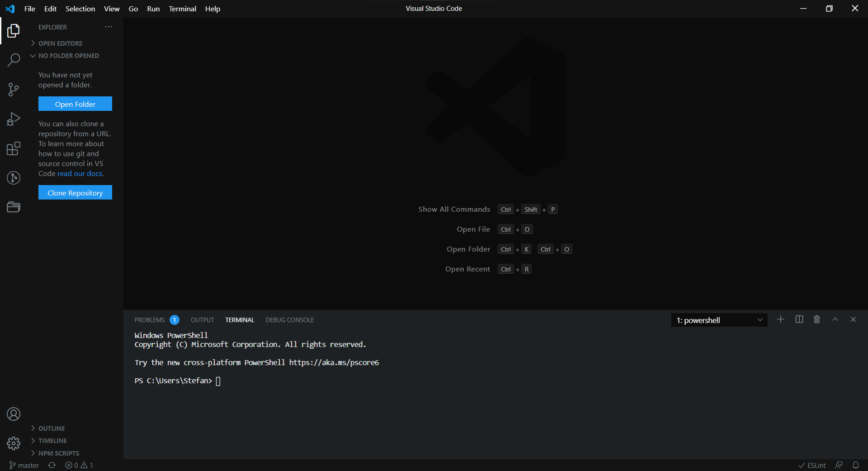This screenshot has height=471, width=868.
Task: Open the Go menu
Action: (133, 9)
